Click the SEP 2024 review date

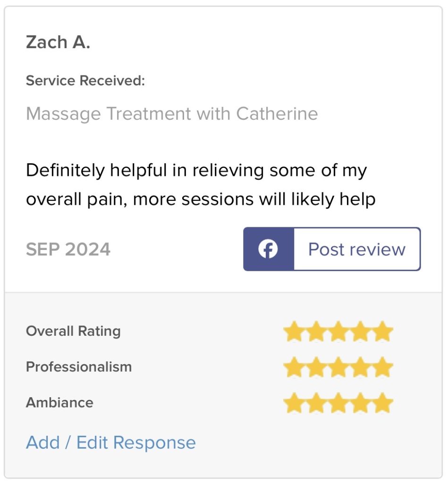pyautogui.click(x=68, y=249)
